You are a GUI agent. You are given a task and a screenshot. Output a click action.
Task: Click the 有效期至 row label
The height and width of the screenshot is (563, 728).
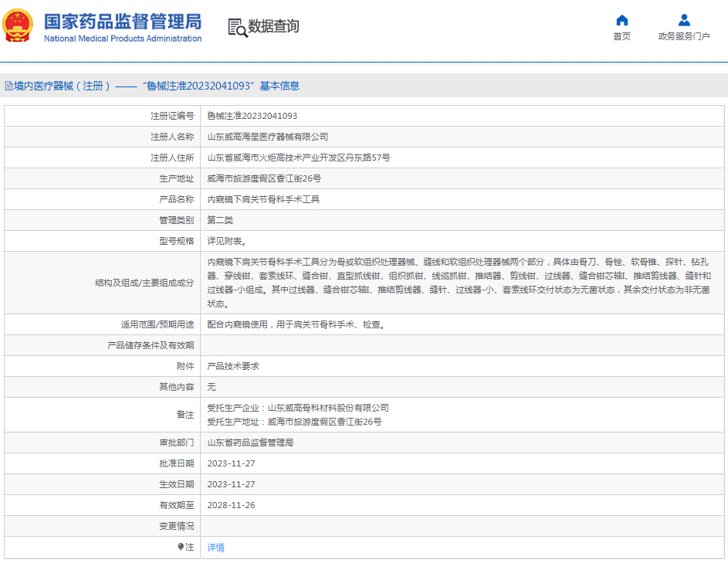pyautogui.click(x=177, y=505)
